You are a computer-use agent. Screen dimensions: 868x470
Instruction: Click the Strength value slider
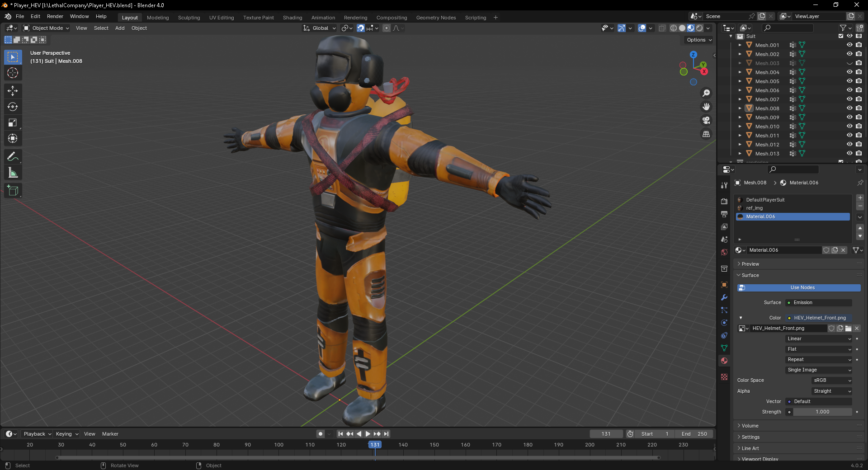[x=822, y=412]
